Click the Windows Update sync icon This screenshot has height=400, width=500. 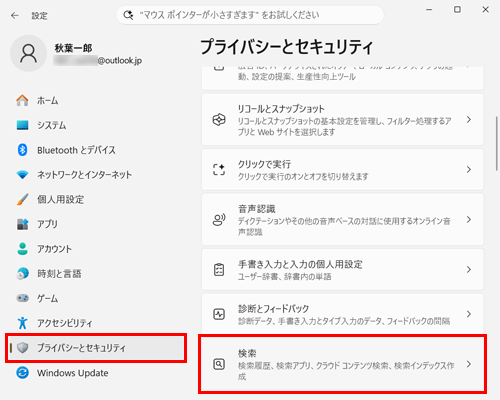[22, 373]
